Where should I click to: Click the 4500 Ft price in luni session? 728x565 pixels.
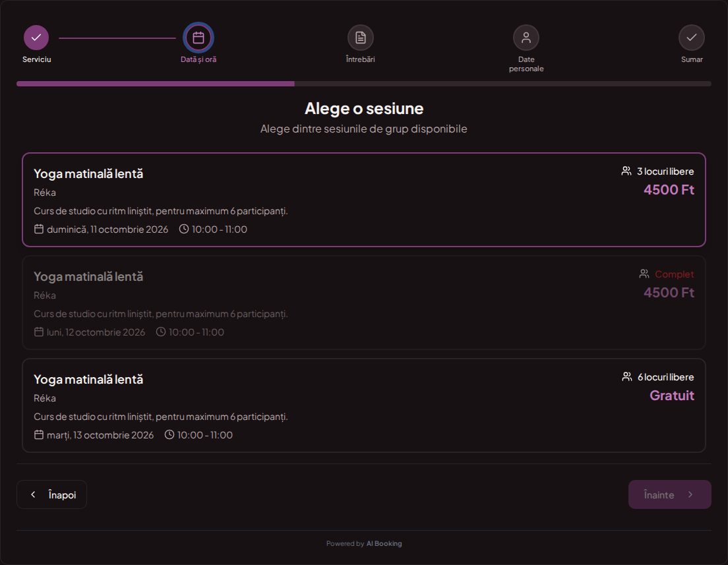[669, 293]
